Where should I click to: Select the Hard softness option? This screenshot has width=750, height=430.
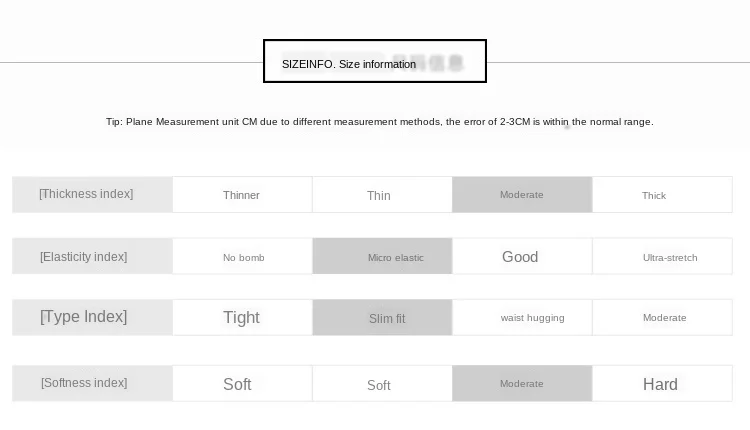662,384
